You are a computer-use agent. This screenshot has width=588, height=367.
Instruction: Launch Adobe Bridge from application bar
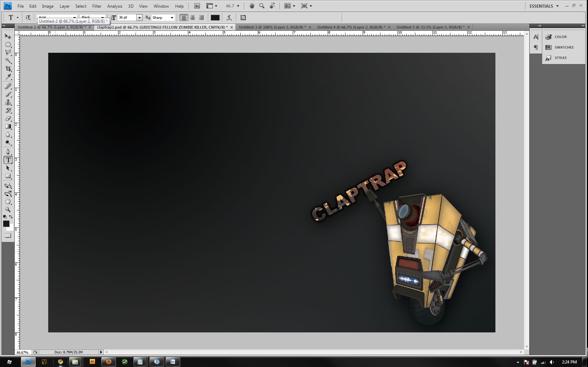point(197,6)
